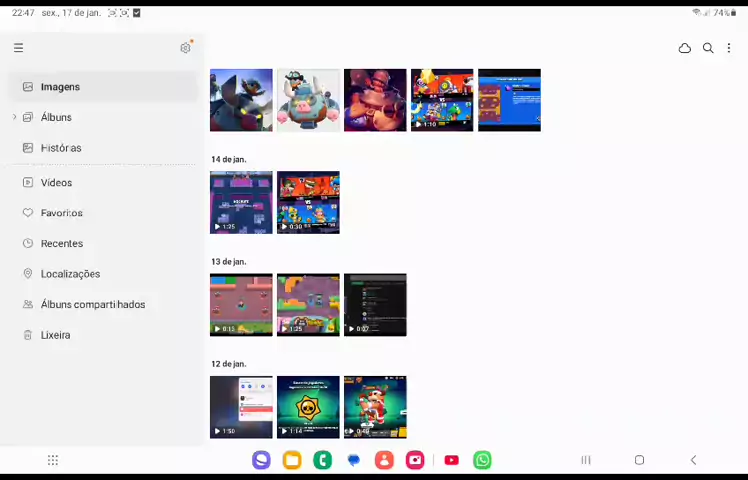Tap the search magnifier icon
This screenshot has width=748, height=480.
[708, 48]
